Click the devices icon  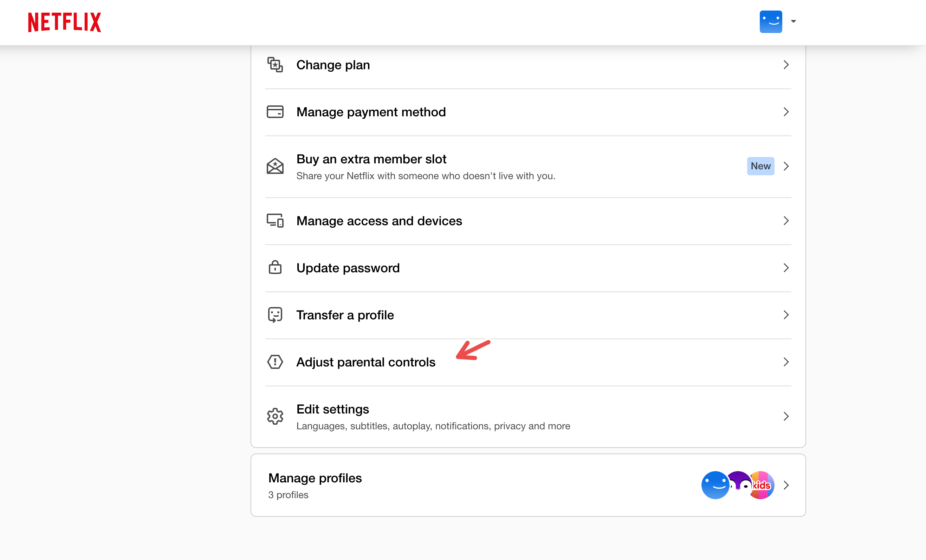pos(275,221)
